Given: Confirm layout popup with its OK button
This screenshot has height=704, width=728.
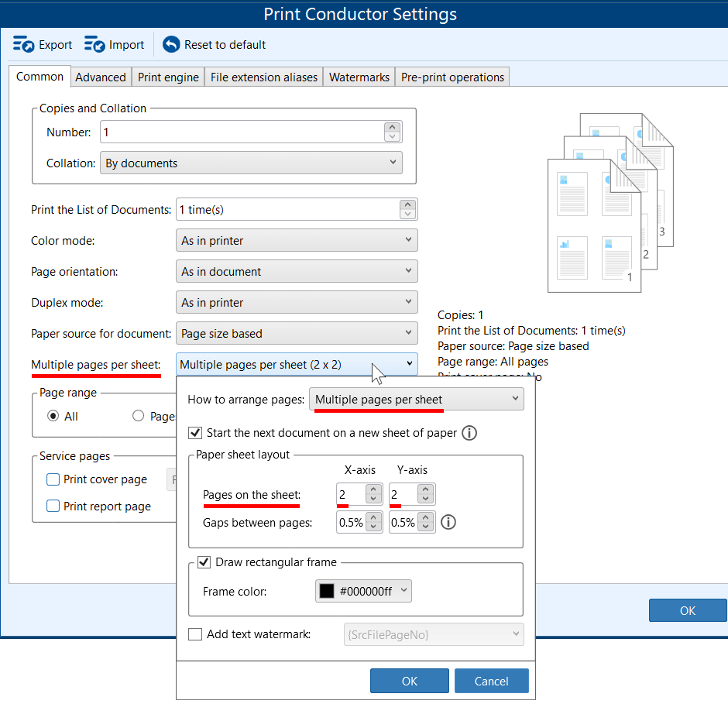Looking at the screenshot, I should (x=409, y=681).
